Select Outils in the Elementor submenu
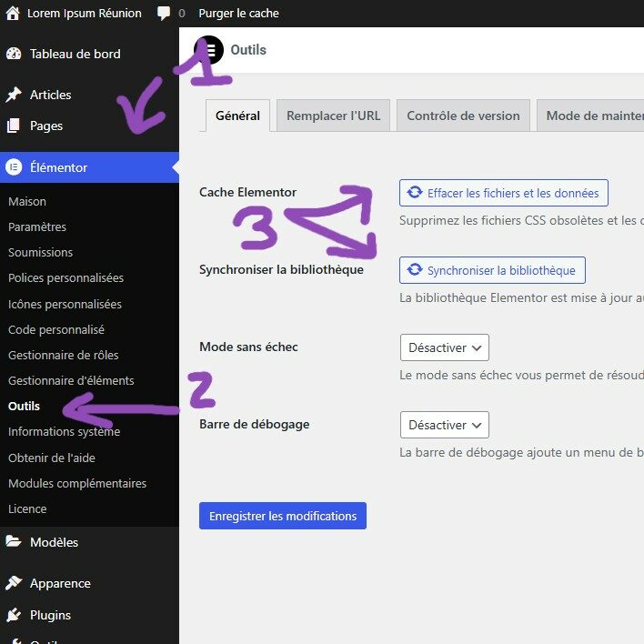The height and width of the screenshot is (644, 644). [24, 407]
